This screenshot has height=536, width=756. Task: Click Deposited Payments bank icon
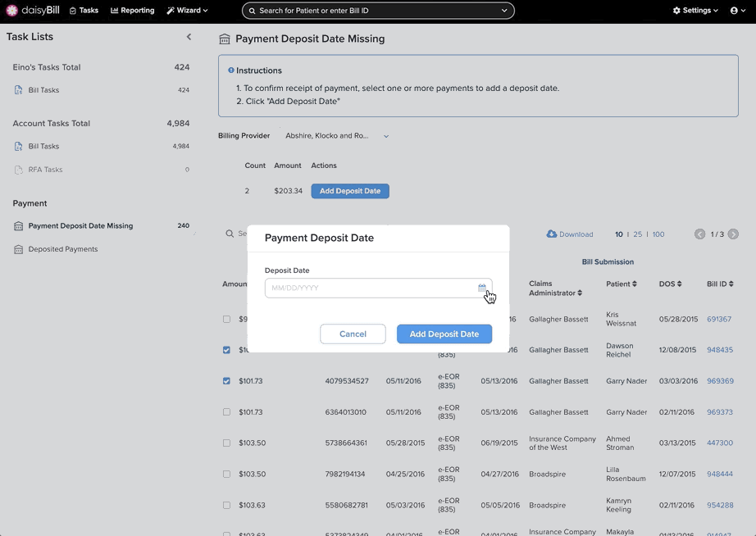18,249
